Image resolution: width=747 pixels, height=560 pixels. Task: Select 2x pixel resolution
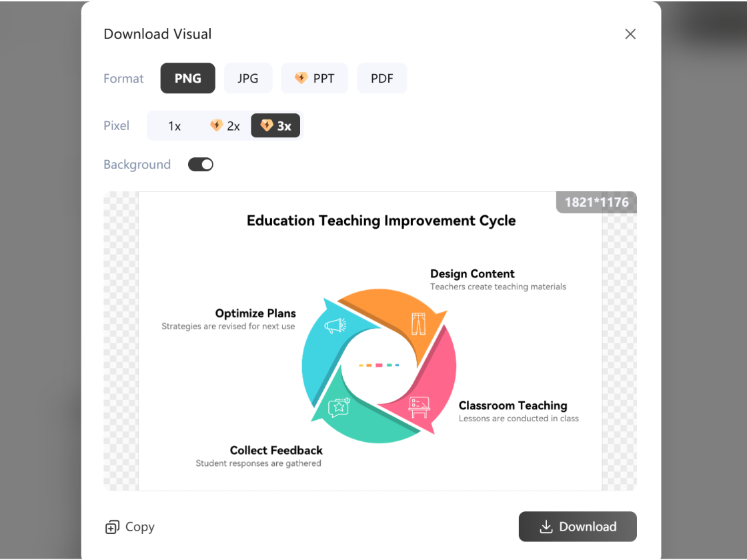click(x=225, y=125)
